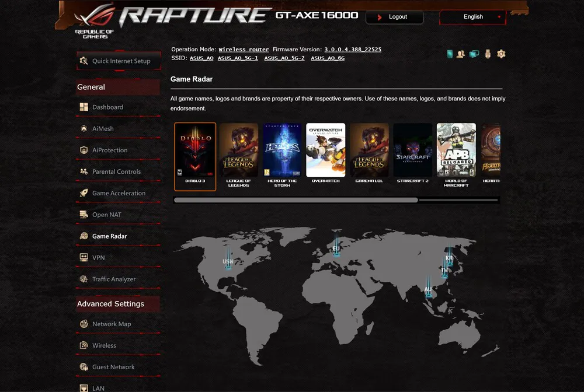Click the USB device status icon
This screenshot has height=392, width=584.
coord(488,54)
